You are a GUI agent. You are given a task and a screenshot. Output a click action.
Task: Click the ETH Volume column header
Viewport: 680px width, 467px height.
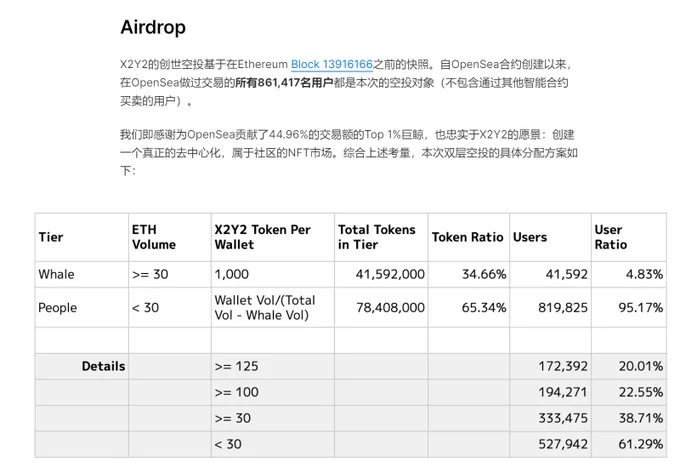(170, 237)
